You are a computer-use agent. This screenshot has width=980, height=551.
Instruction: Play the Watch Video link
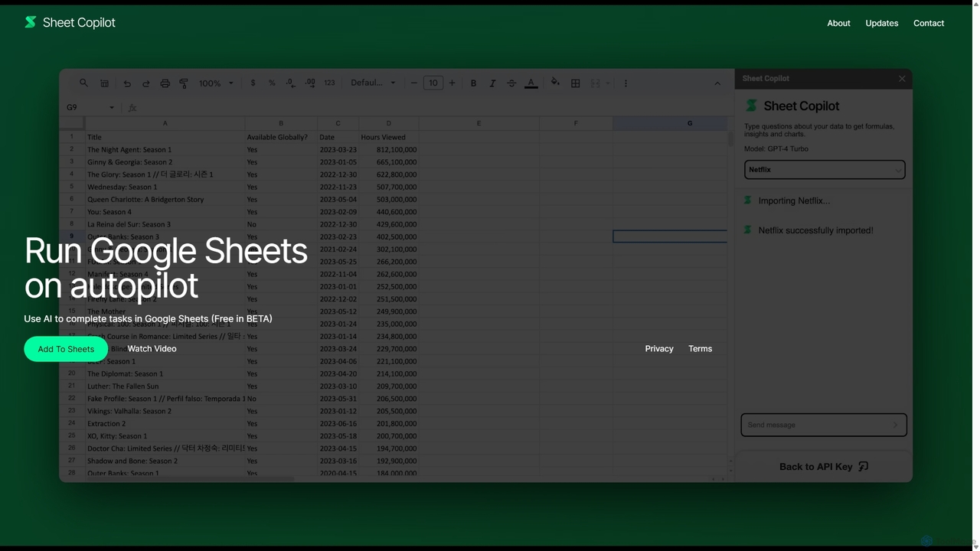click(x=152, y=349)
